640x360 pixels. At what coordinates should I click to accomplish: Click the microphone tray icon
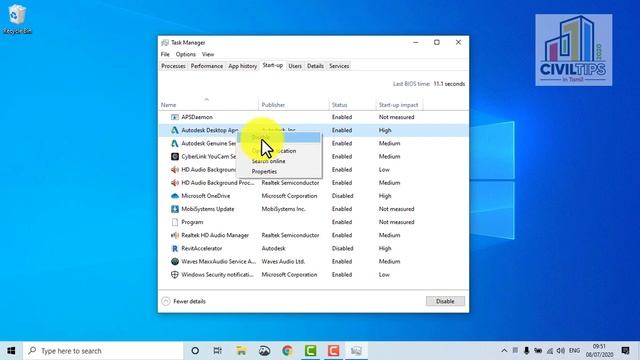[527, 351]
